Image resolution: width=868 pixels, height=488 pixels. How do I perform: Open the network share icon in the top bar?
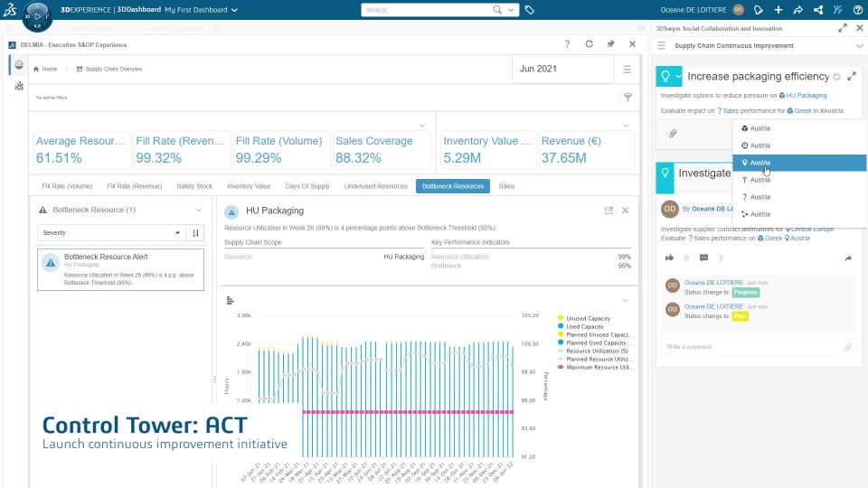[x=818, y=10]
